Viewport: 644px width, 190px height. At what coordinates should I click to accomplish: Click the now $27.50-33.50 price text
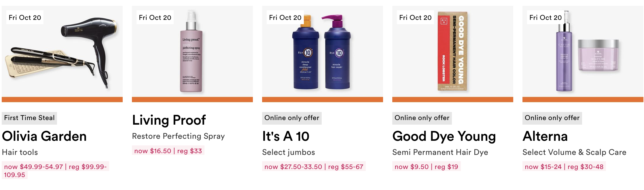293,167
